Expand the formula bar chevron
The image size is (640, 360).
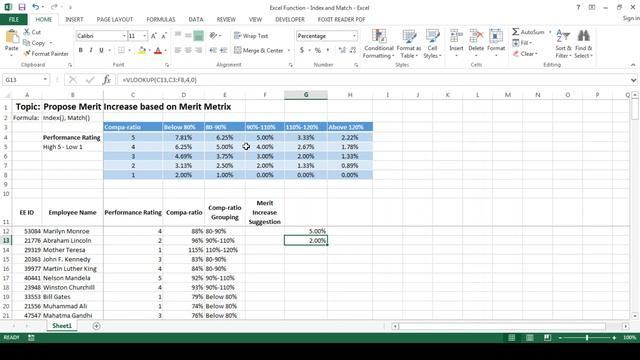(x=633, y=80)
